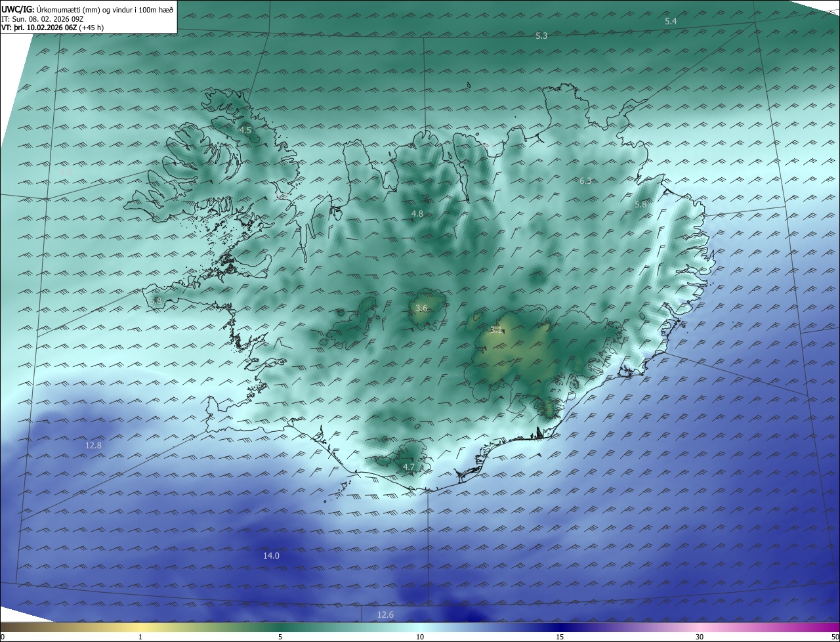Click the colorbar tick label 10

(x=420, y=637)
